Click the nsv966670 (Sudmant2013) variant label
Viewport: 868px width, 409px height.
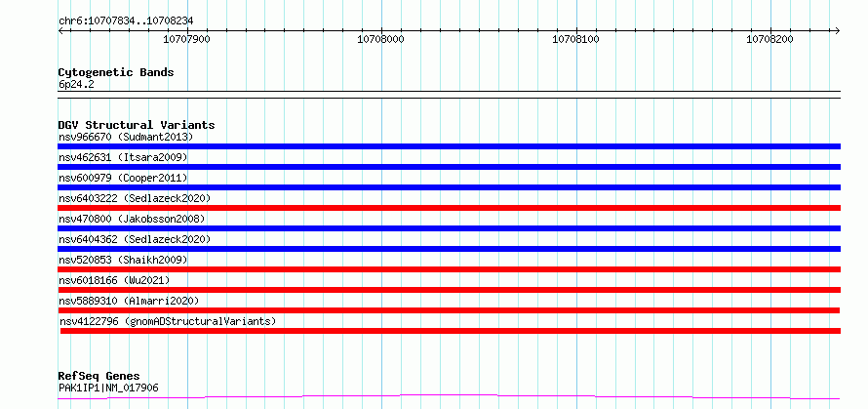coord(126,137)
